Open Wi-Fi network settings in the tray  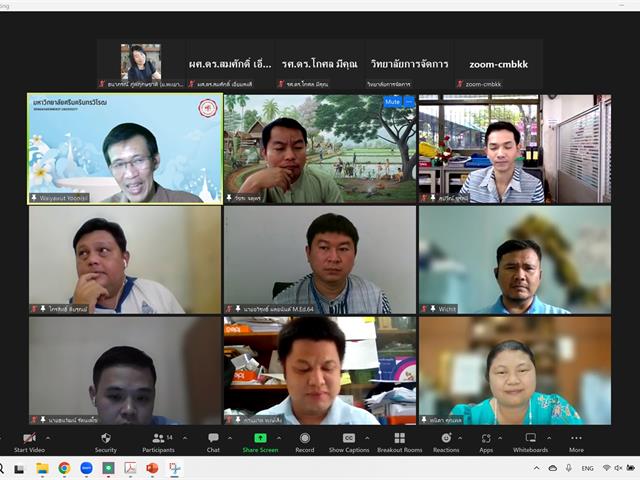click(x=606, y=468)
